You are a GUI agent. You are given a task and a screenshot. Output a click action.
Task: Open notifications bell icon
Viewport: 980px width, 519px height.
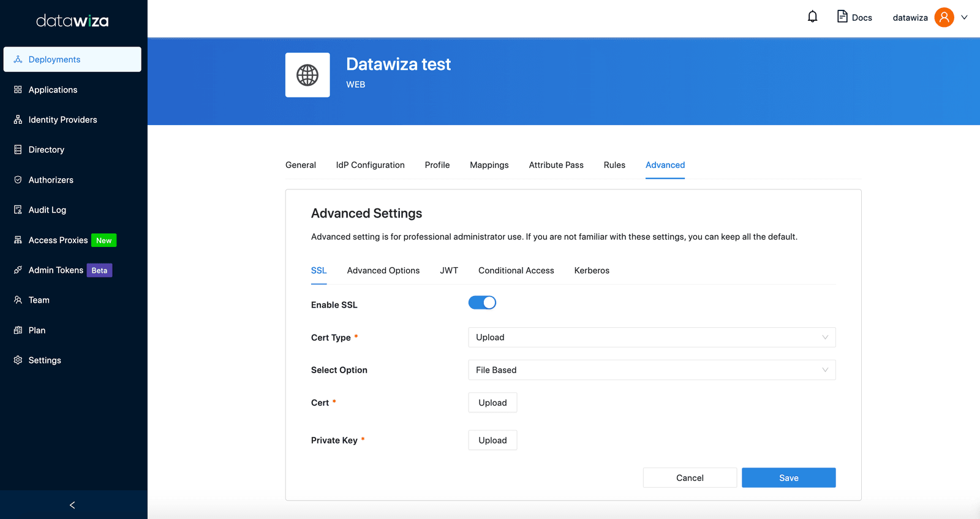(812, 17)
